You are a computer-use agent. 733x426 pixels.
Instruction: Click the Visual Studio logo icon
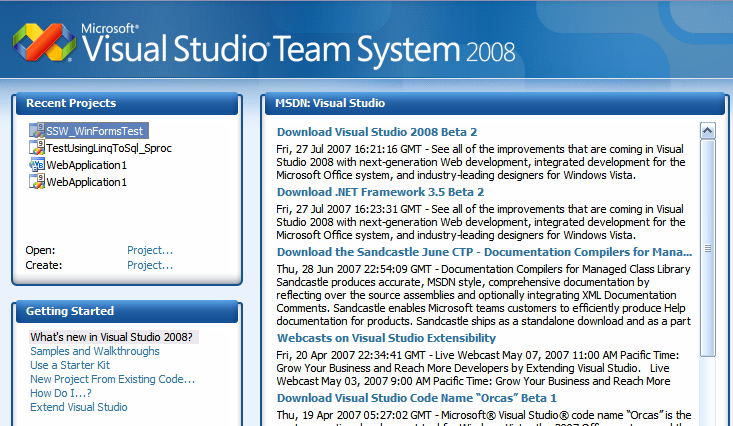tap(44, 43)
